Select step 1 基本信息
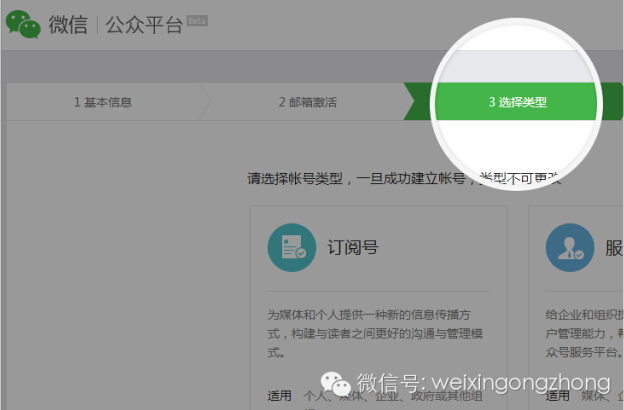624x410 pixels. pos(103,102)
